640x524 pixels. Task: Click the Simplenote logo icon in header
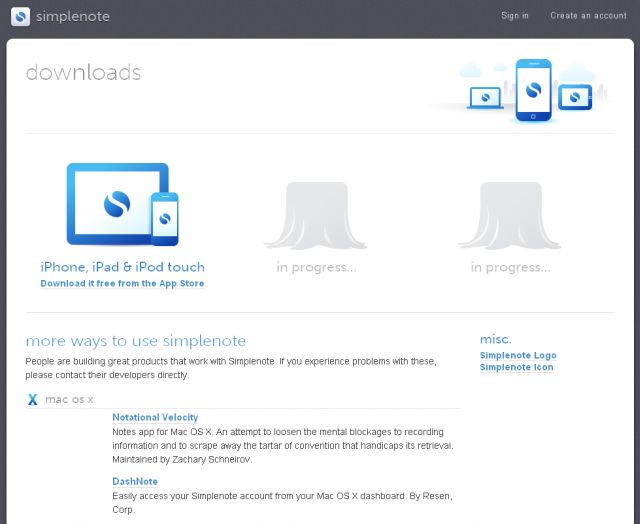20,17
